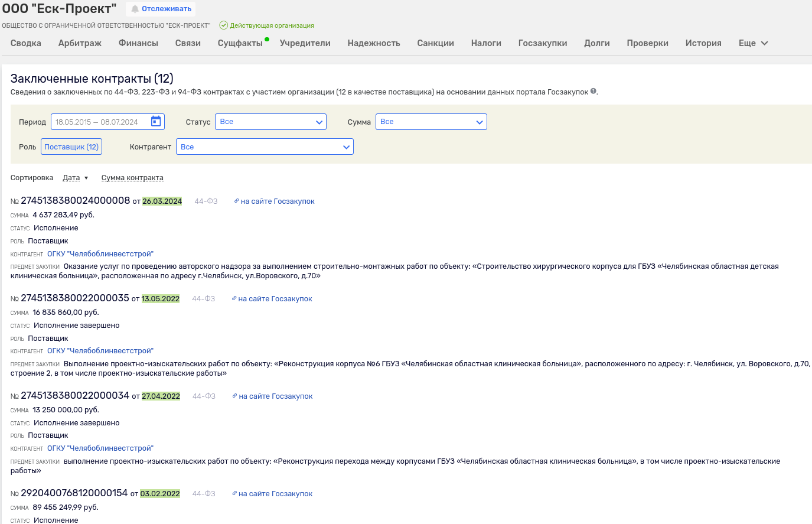Click the Отслеживать bell button
This screenshot has height=524, width=812.
click(161, 9)
